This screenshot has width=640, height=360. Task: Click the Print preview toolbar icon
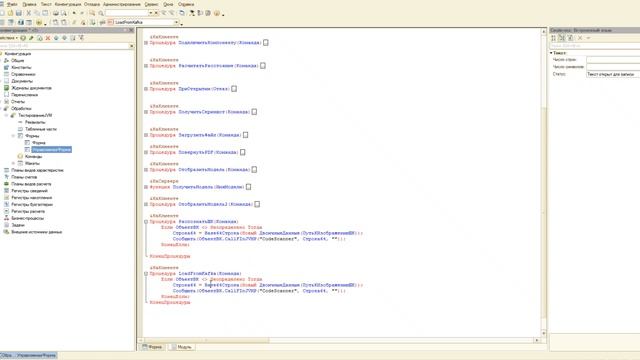point(64,13)
